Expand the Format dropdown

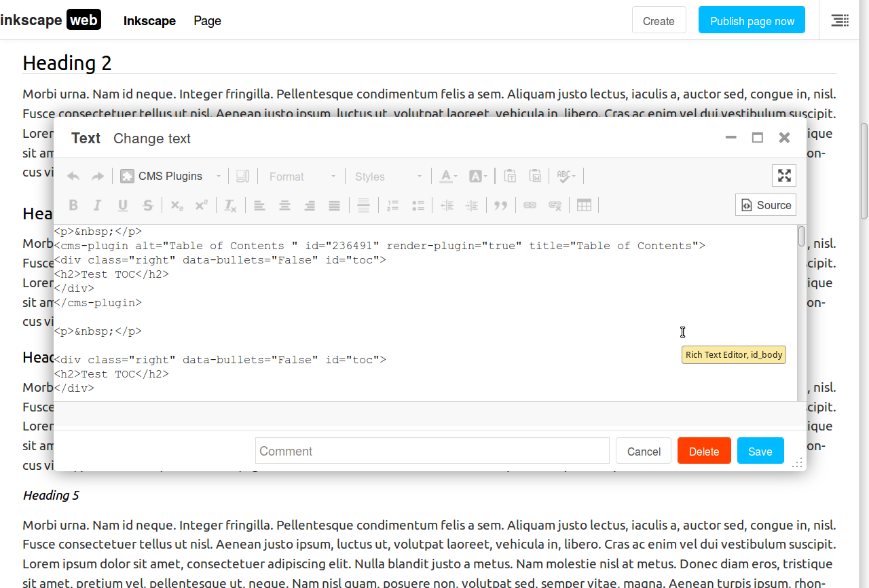tap(302, 177)
